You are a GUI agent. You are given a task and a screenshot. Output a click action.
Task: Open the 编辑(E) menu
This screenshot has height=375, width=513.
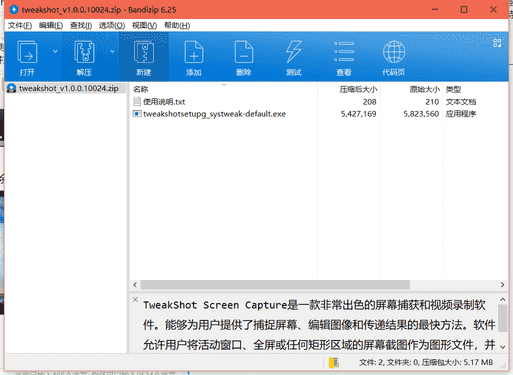coord(51,25)
